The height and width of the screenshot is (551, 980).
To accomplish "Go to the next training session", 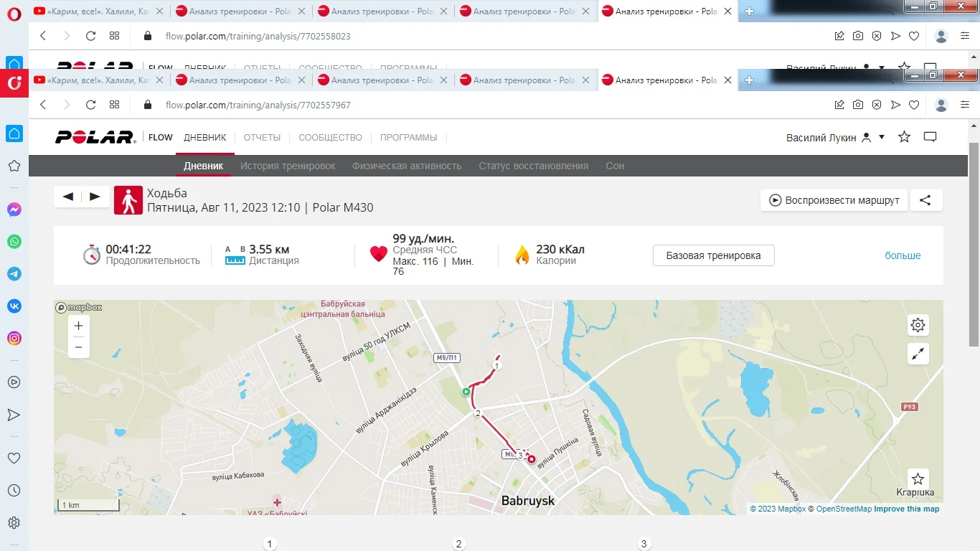I will click(95, 197).
